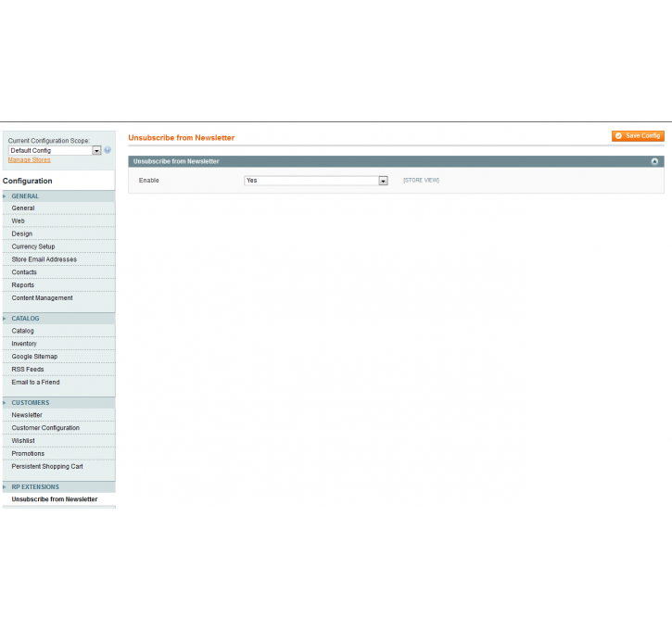Open the Design configuration tab
The image size is (672, 630).
pyautogui.click(x=22, y=234)
